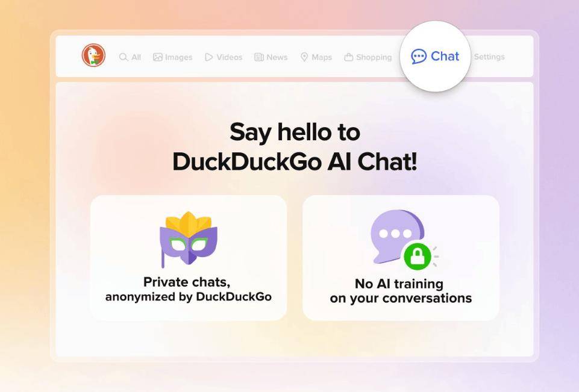
Task: Click the Private chats anonymized card
Action: (x=189, y=258)
